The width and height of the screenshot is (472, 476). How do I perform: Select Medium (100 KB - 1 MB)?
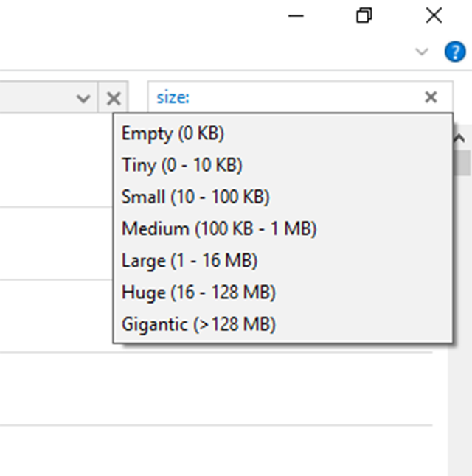219,229
